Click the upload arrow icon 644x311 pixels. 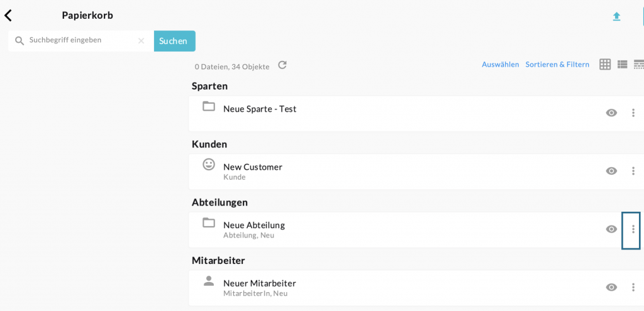coord(616,16)
